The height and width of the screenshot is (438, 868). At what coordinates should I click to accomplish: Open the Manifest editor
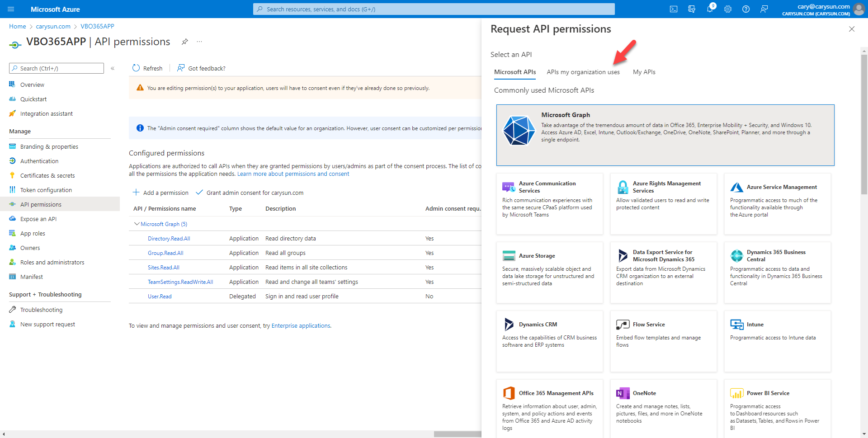[x=32, y=277]
